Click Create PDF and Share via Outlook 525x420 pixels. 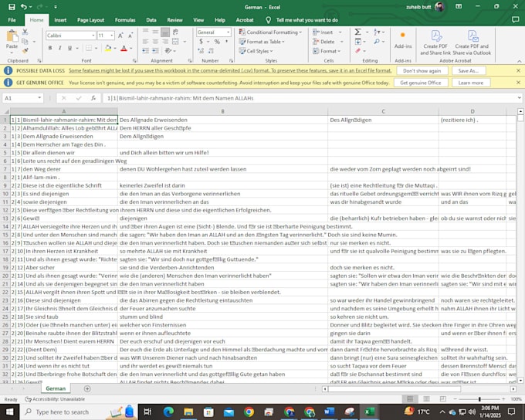pyautogui.click(x=472, y=42)
